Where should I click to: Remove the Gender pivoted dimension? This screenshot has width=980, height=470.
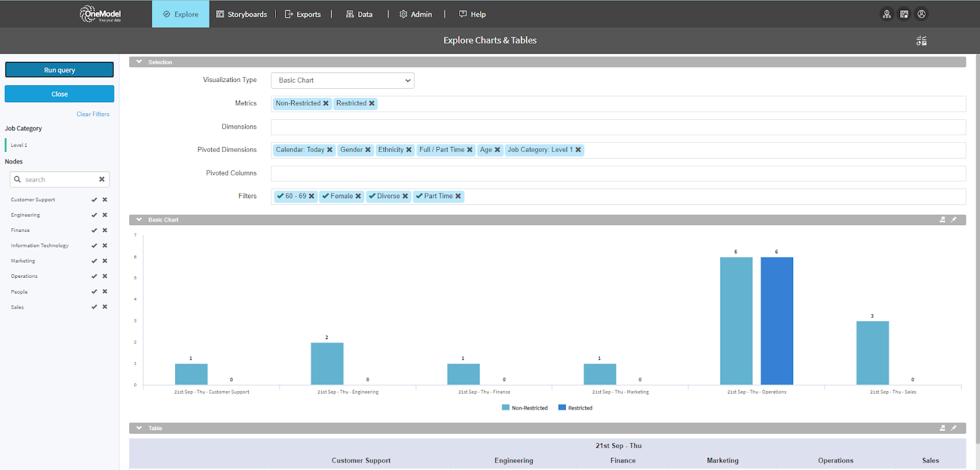click(x=368, y=150)
